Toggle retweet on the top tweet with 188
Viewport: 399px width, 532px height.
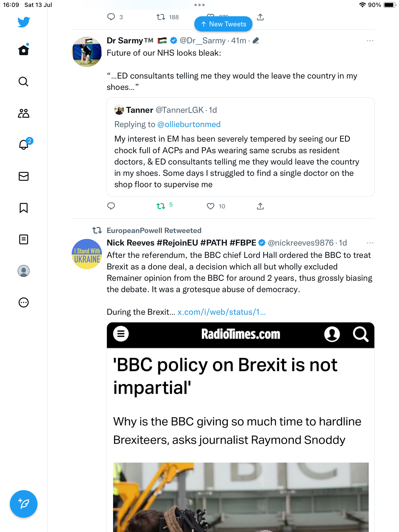click(x=161, y=17)
